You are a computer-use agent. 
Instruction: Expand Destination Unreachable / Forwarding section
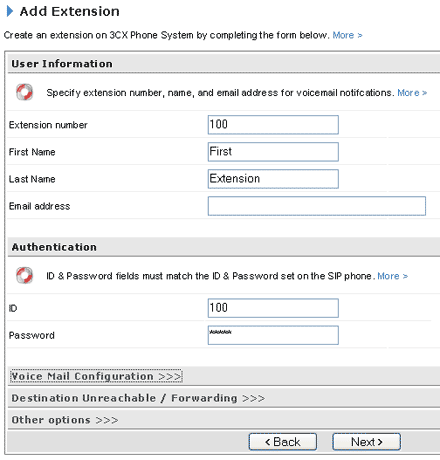(x=138, y=398)
